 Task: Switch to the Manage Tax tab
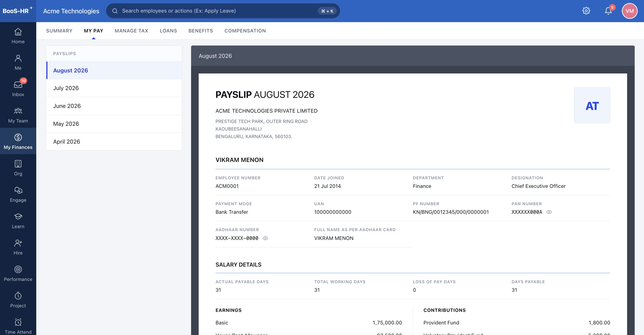click(131, 31)
